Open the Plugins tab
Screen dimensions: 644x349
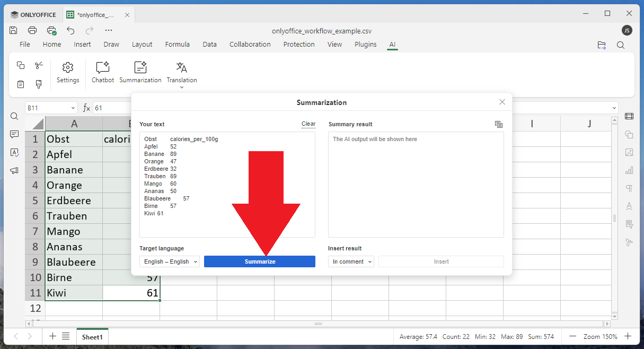click(365, 45)
